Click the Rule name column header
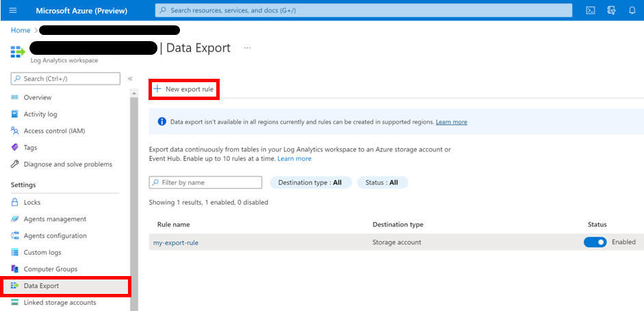 [173, 225]
